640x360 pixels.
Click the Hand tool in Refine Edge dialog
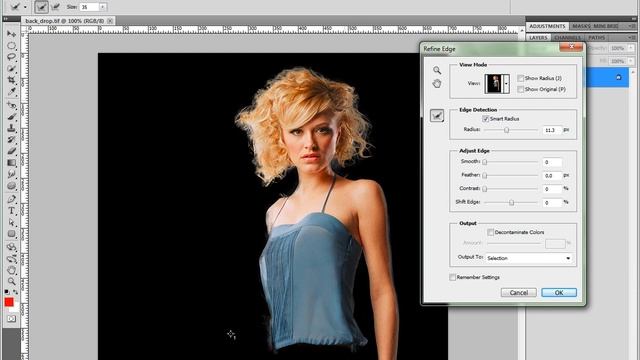click(437, 84)
